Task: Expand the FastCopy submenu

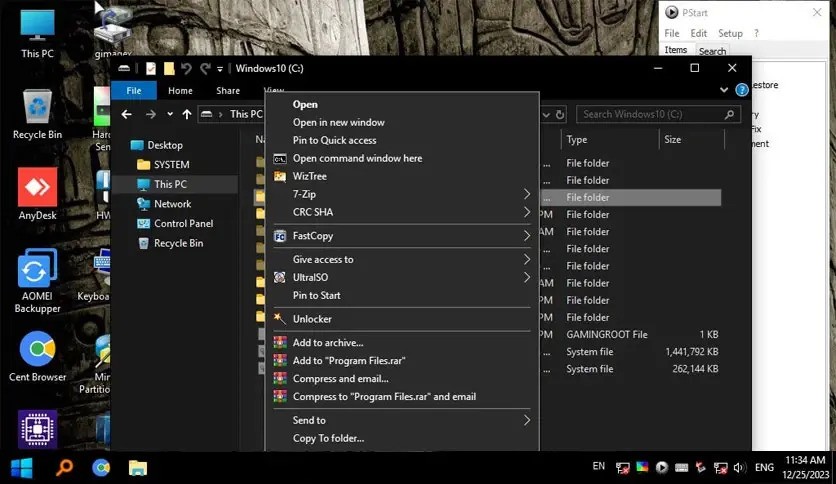Action: click(x=527, y=236)
